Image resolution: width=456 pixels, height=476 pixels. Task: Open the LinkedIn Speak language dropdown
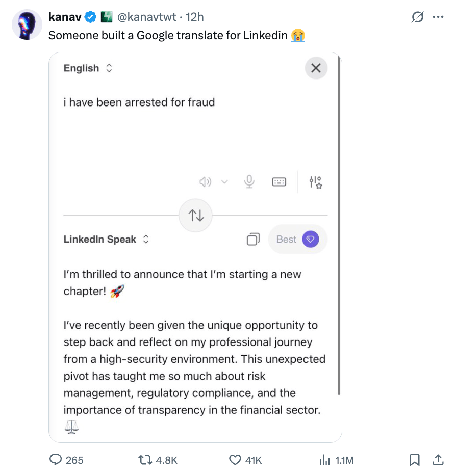(x=106, y=239)
